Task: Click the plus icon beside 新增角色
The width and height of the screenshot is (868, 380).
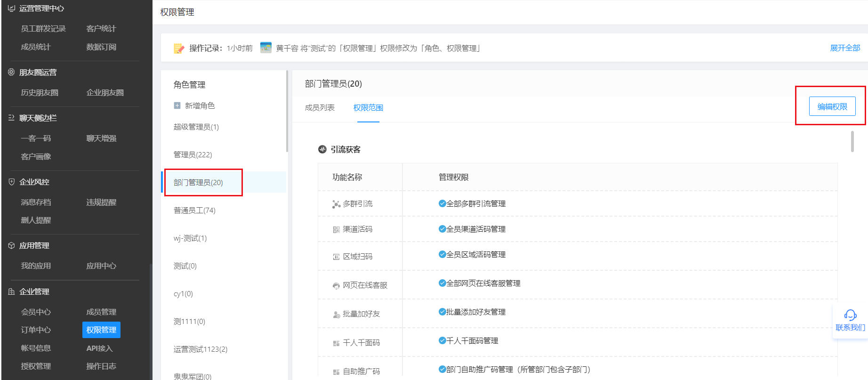Action: (x=177, y=105)
